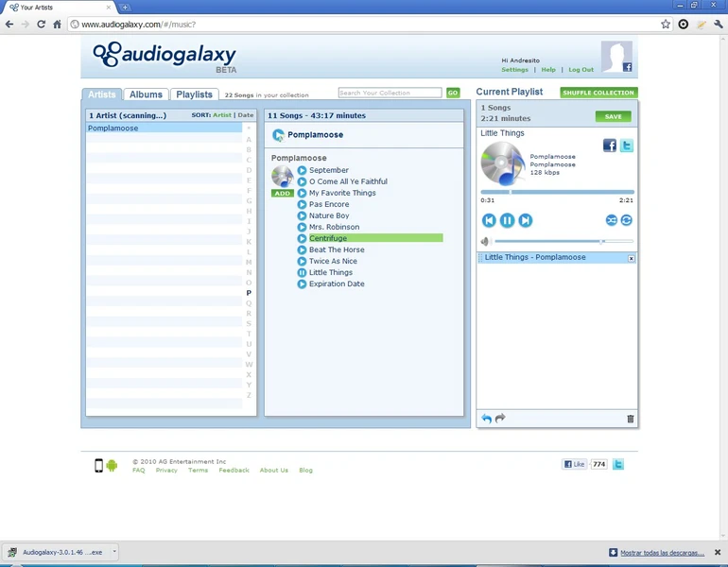Play the Nature Boy track
This screenshot has height=567, width=728.
point(302,215)
